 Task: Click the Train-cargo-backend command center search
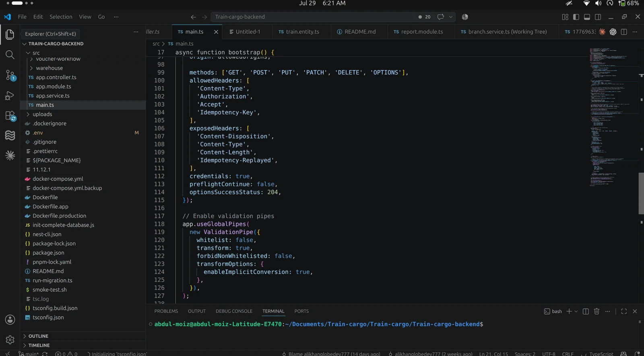tap(312, 17)
